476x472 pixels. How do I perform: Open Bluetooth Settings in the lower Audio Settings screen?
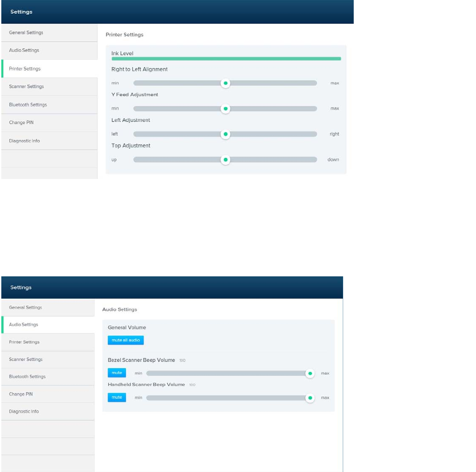click(48, 377)
